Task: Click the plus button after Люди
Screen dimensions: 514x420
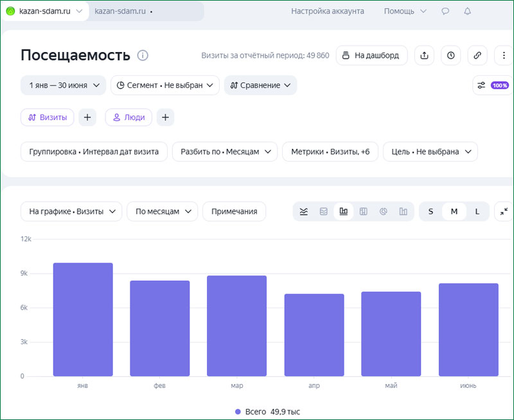Action: (x=165, y=118)
